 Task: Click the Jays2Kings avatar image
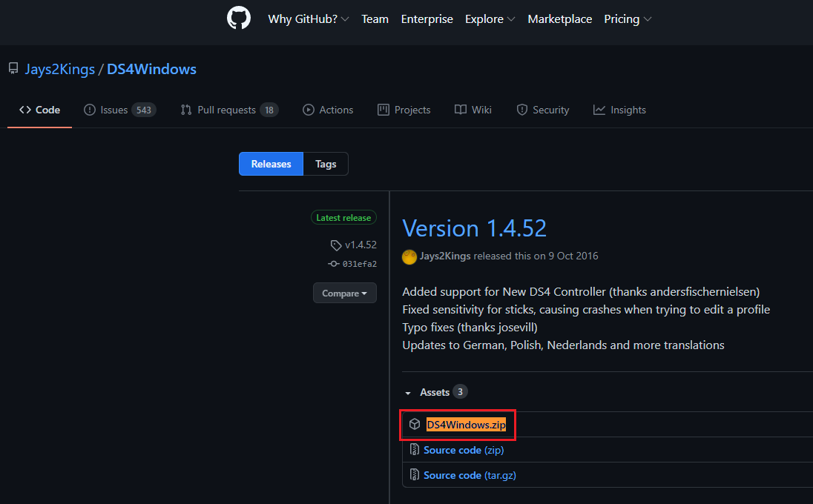[409, 257]
